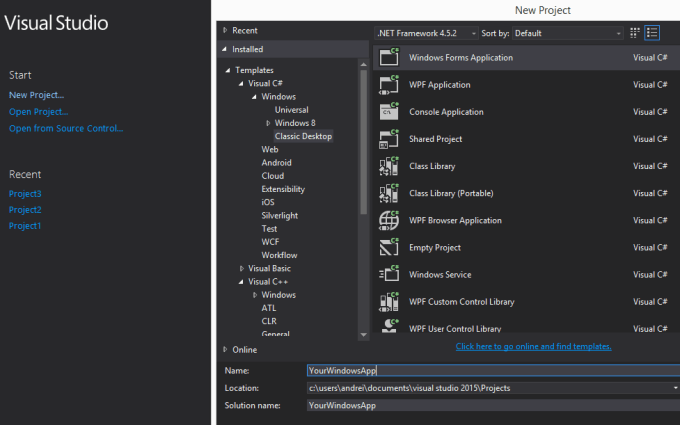Viewport: 680px width, 425px height.
Task: Collapse the Templates tree node
Action: (228, 70)
